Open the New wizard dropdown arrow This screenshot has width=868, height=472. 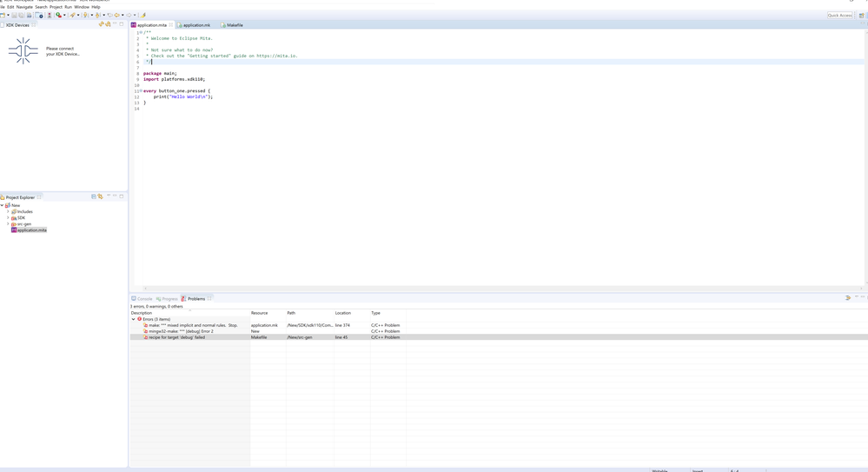click(9, 15)
